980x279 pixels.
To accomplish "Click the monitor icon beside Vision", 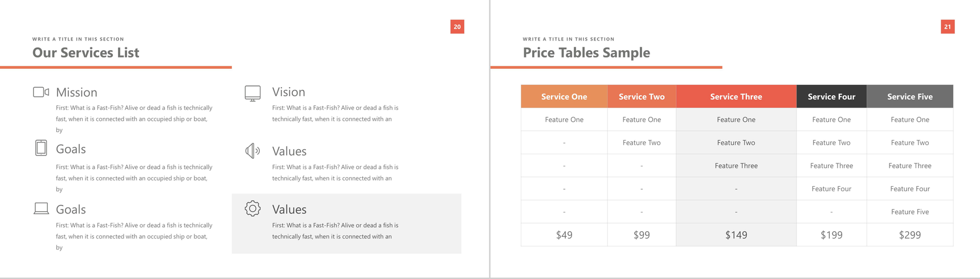I will (x=253, y=93).
